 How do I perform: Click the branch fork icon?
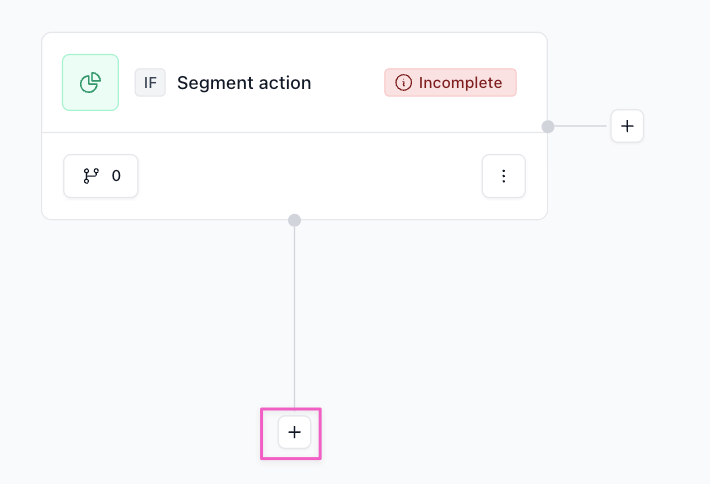pos(91,176)
